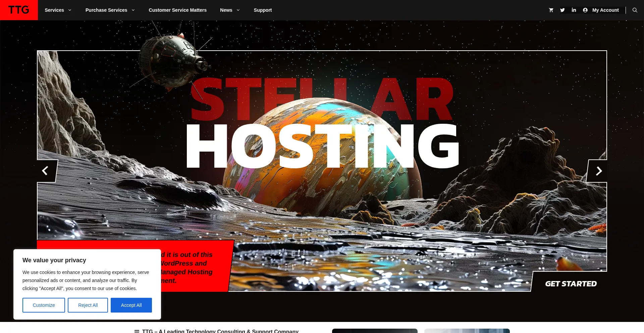The height and width of the screenshot is (333, 644).
Task: Visit the Twitter profile icon
Action: [x=562, y=10]
